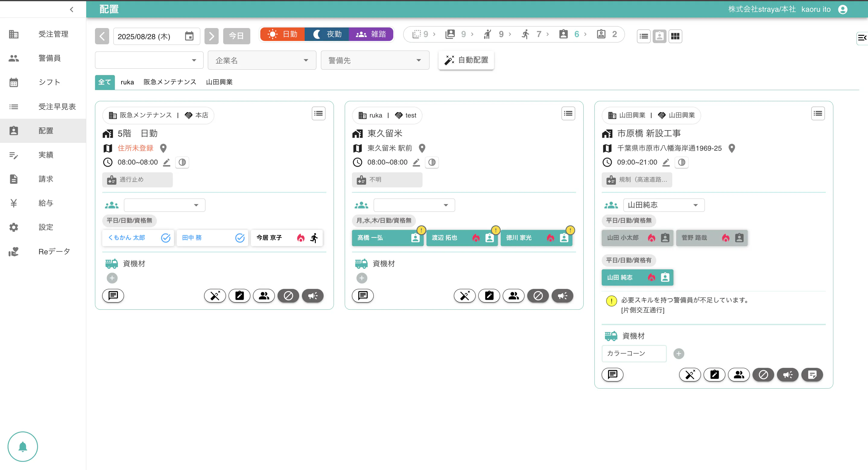
Task: Click note icon on 山田興業 card bottom
Action: pyautogui.click(x=812, y=374)
